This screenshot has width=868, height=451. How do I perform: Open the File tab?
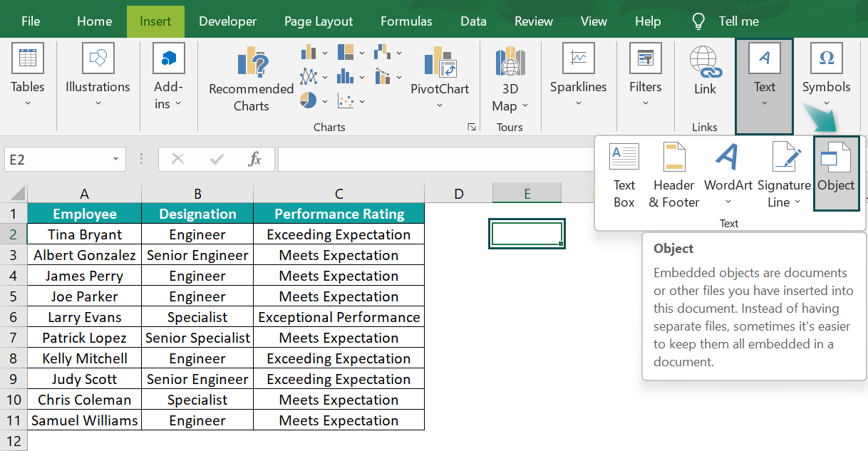tap(31, 21)
